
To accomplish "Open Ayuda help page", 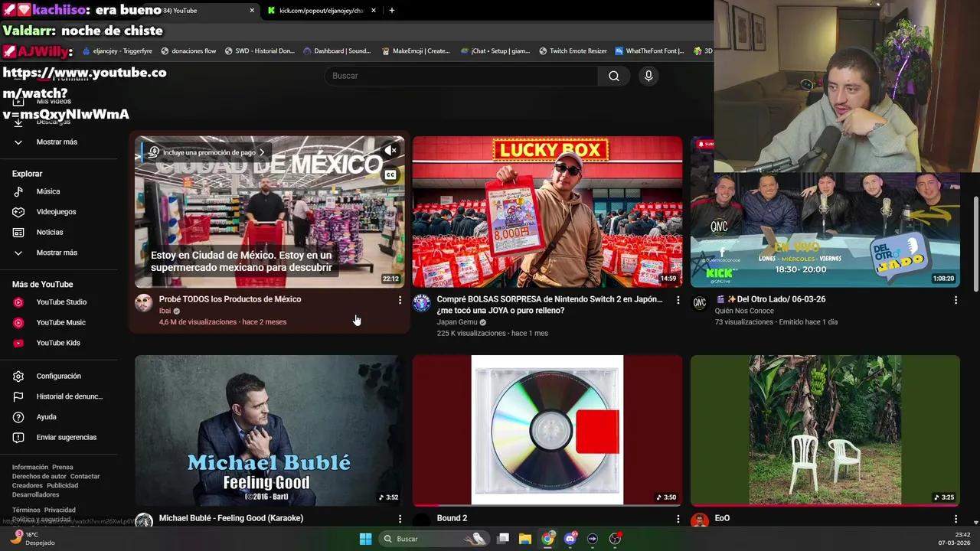I will 46,417.
